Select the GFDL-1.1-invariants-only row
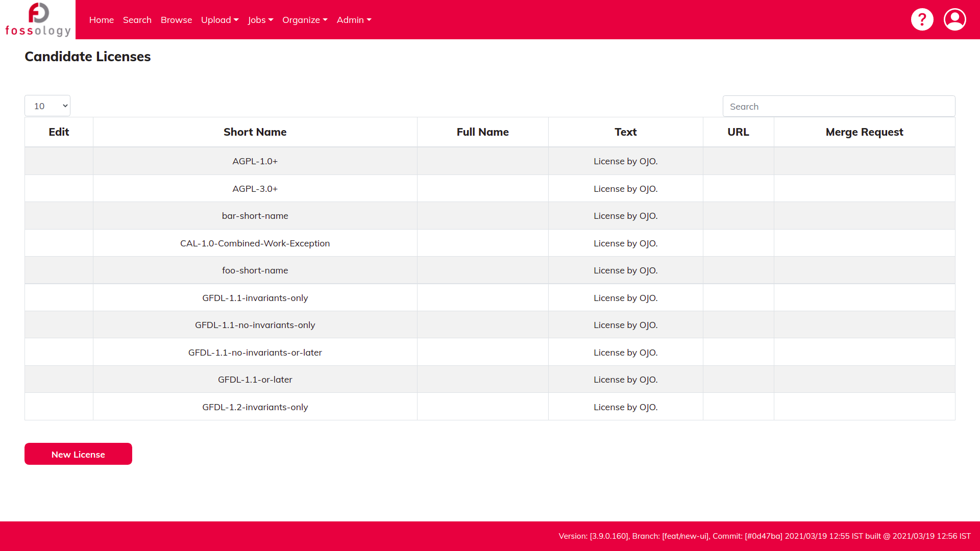This screenshot has height=551, width=980. coord(490,298)
